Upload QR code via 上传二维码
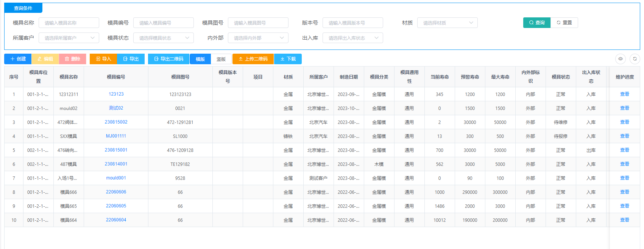This screenshot has height=249, width=644. tap(253, 59)
